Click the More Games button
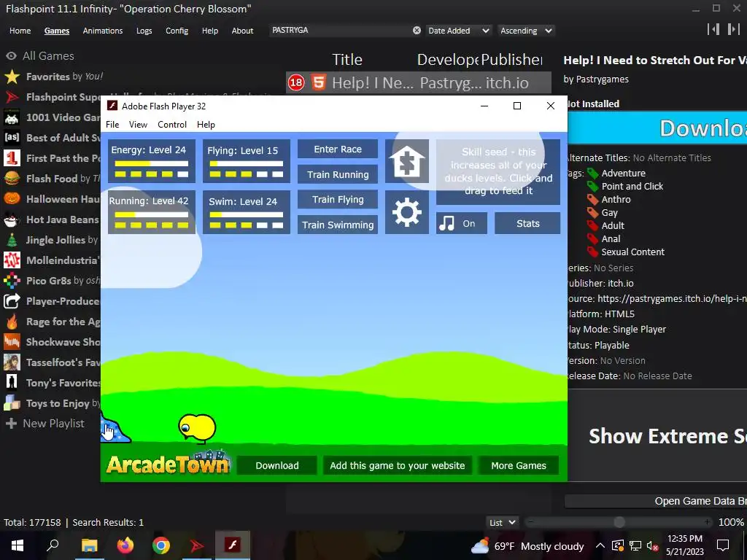The height and width of the screenshot is (560, 747). click(x=519, y=465)
